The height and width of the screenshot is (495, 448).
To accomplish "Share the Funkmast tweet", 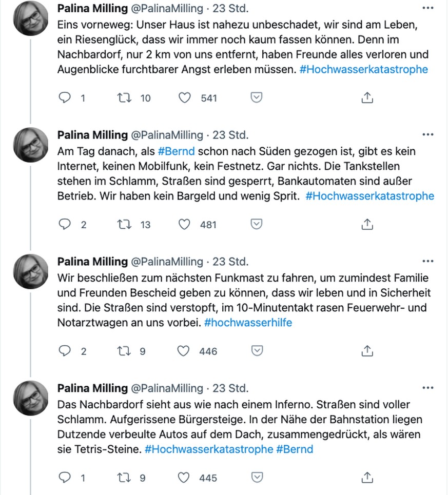I will 367,351.
